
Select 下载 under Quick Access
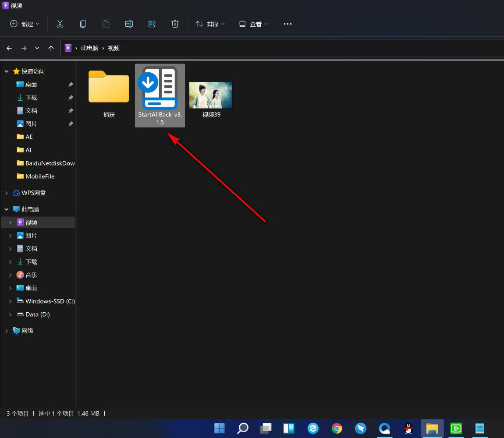[31, 98]
